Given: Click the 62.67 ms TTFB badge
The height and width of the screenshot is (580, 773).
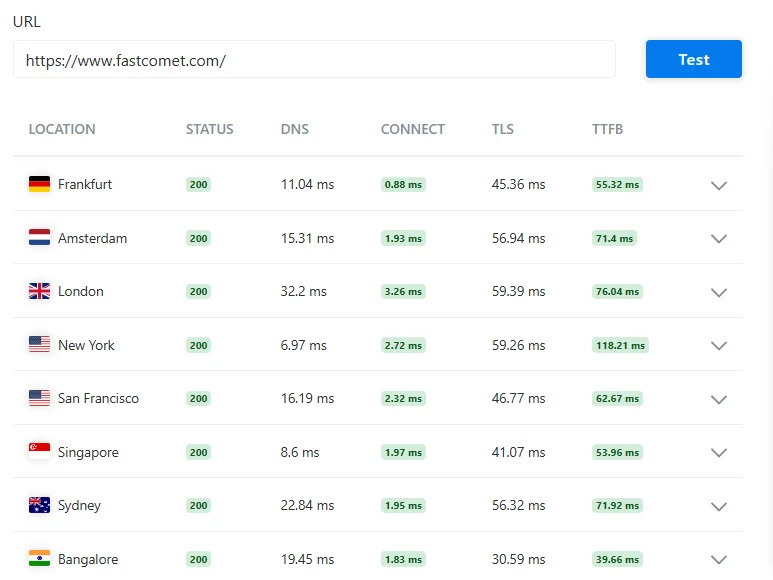Looking at the screenshot, I should pos(617,398).
